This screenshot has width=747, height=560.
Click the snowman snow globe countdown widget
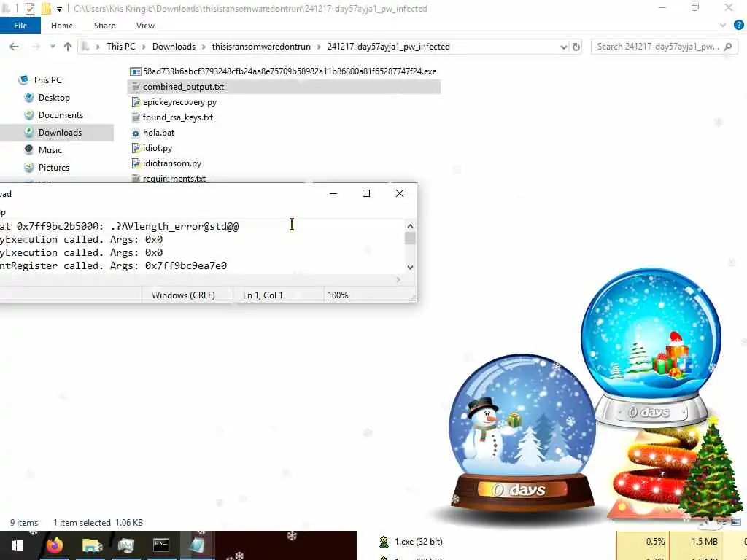pyautogui.click(x=522, y=435)
